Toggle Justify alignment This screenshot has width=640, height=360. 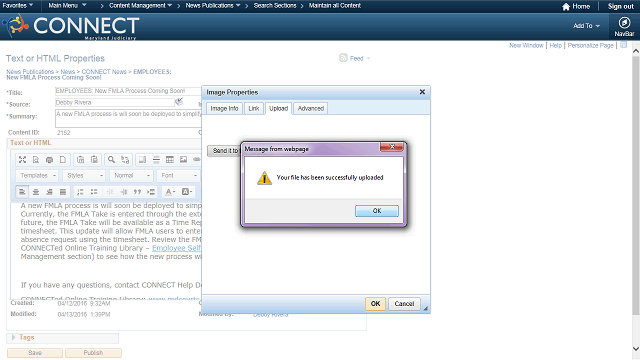63,192
